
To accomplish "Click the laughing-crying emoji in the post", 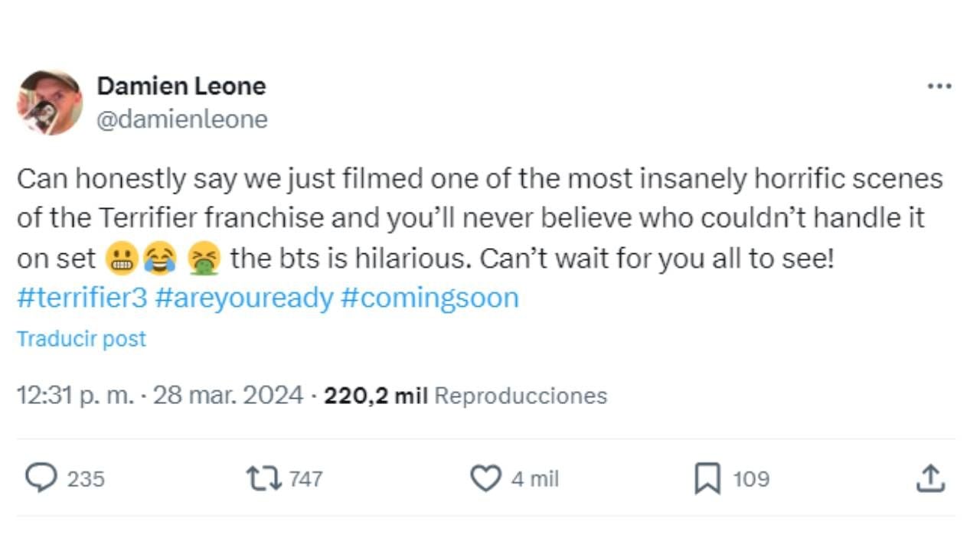I will [x=159, y=259].
